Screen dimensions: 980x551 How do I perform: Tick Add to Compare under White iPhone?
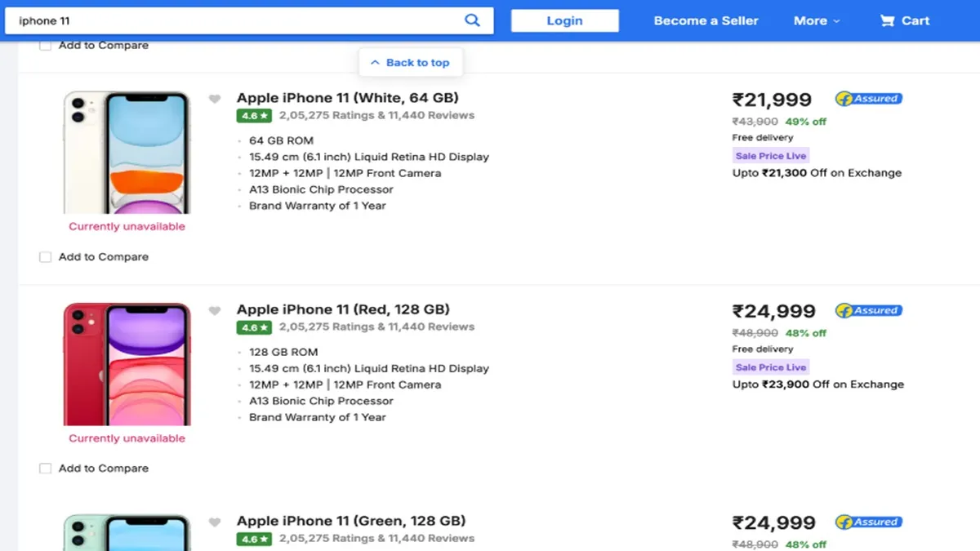(46, 257)
